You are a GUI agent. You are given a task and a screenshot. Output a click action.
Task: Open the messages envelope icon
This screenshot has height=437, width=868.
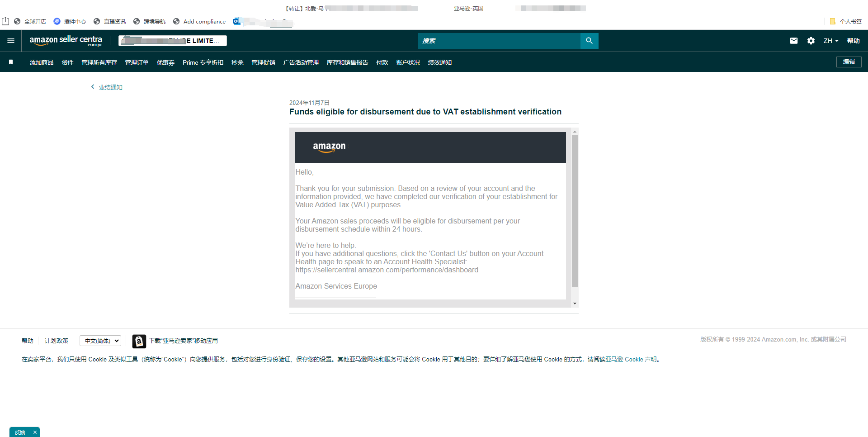click(x=793, y=41)
